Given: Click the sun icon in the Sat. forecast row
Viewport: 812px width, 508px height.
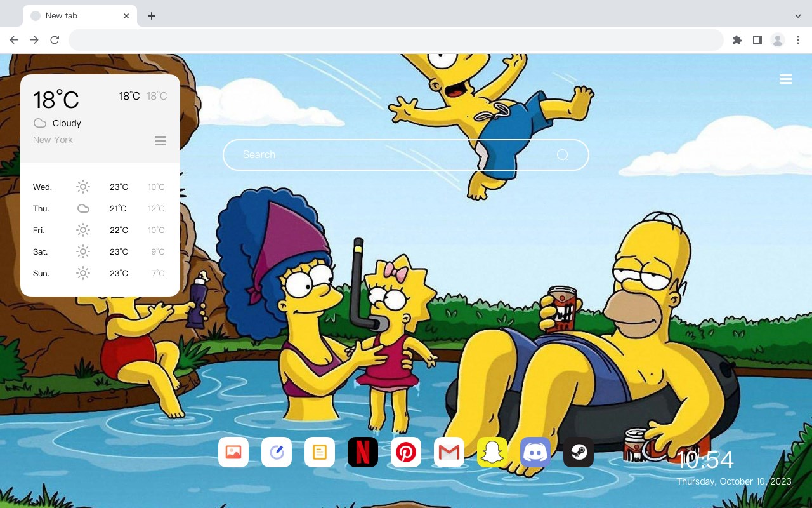Looking at the screenshot, I should tap(83, 251).
